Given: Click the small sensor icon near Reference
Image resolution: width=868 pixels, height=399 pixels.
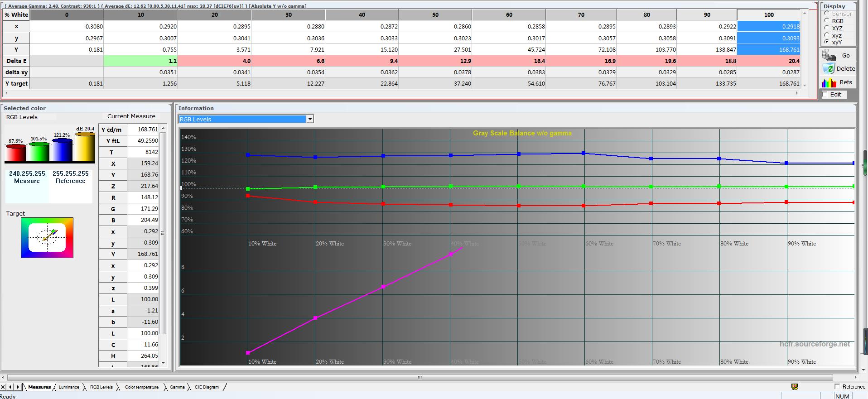Looking at the screenshot, I should pyautogui.click(x=794, y=387).
